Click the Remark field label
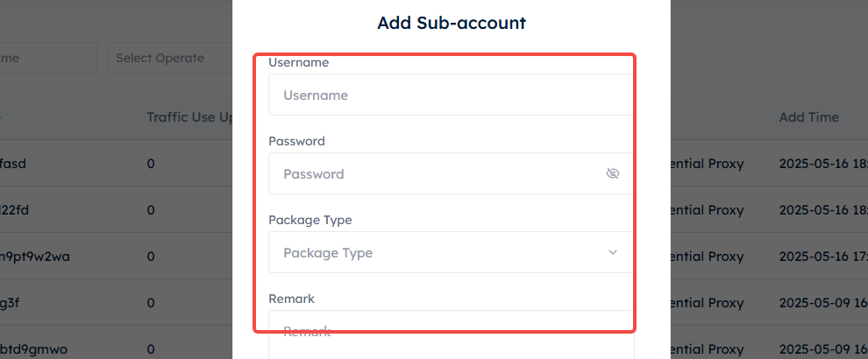Image resolution: width=868 pixels, height=359 pixels. tap(291, 299)
